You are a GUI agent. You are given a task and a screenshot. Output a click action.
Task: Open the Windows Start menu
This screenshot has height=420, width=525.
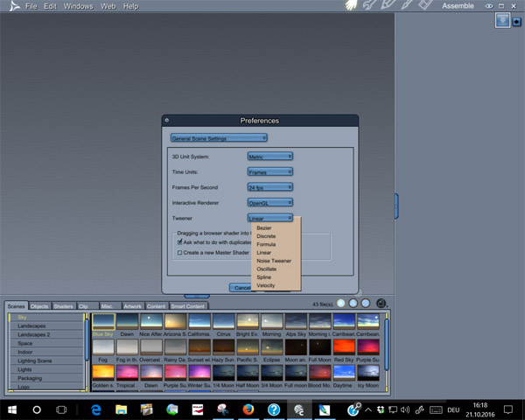[12, 409]
